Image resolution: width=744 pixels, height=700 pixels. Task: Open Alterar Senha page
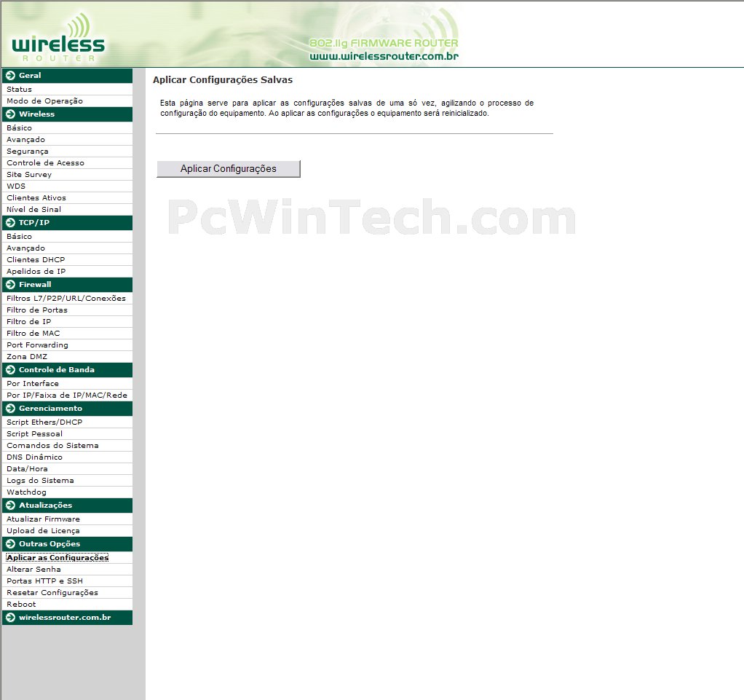[33, 570]
